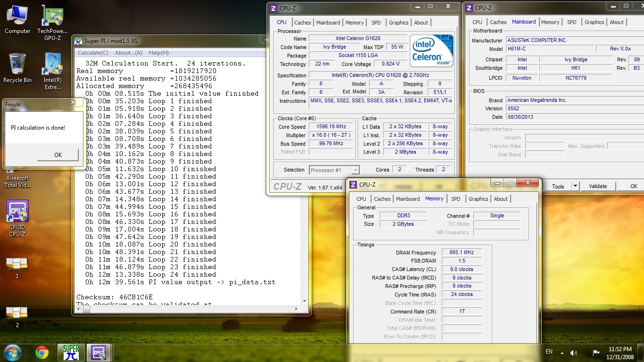Screen dimensions: 644x362
Task: Click the Checksum: 46CB1C6E line
Action: pos(115,297)
